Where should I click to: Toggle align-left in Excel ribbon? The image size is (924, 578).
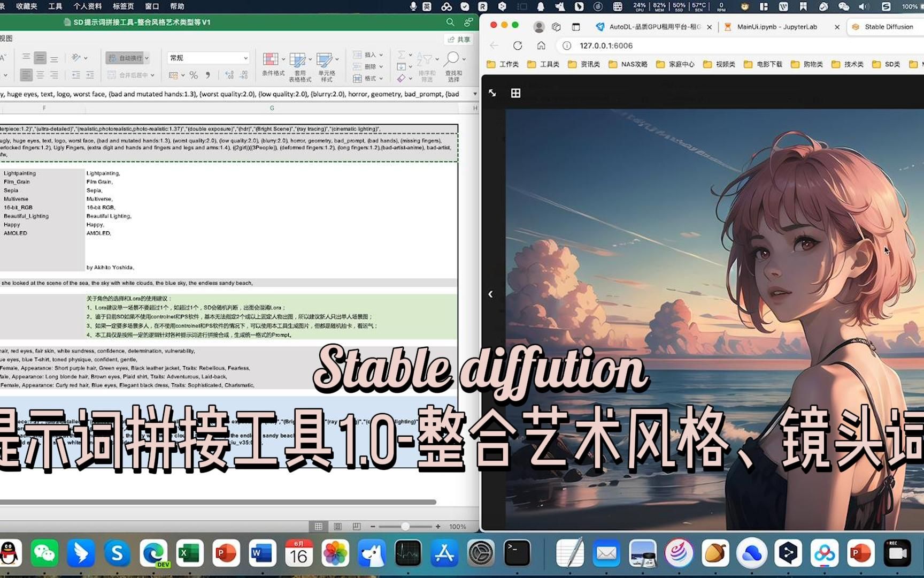pos(26,75)
